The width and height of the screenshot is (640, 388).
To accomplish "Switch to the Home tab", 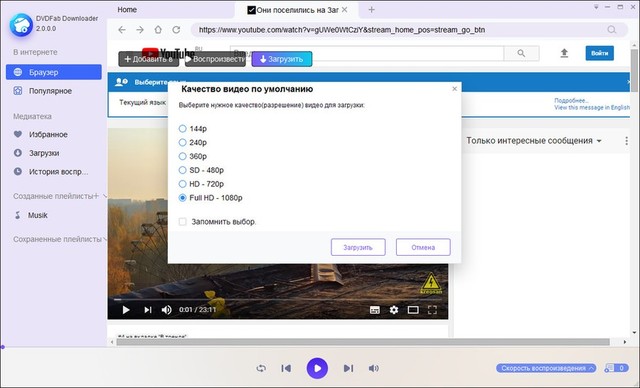I will pyautogui.click(x=127, y=9).
